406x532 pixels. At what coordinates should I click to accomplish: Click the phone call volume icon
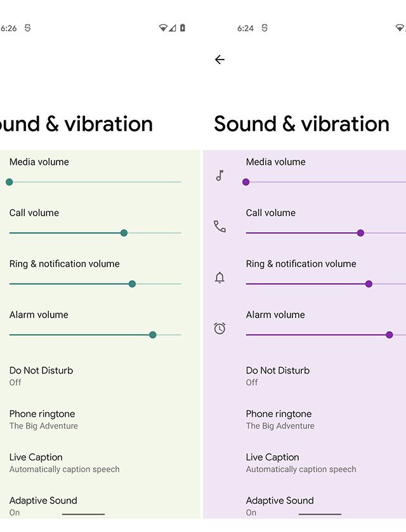click(219, 226)
